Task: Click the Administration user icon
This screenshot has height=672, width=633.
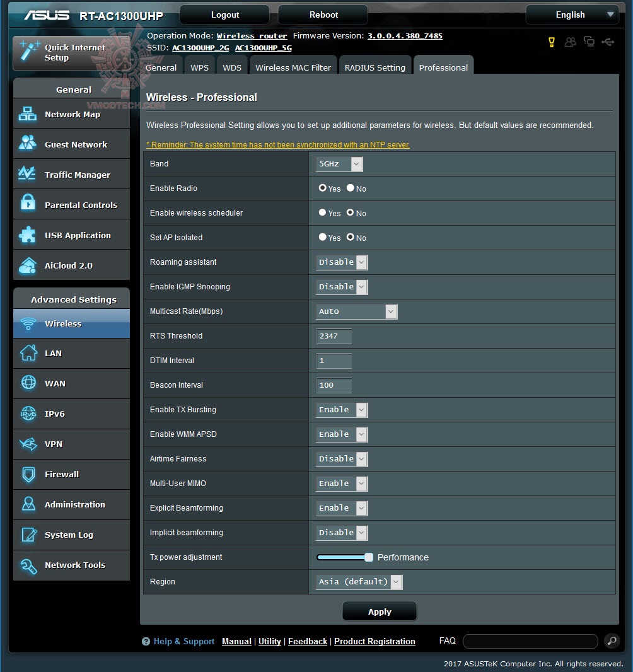Action: point(29,504)
